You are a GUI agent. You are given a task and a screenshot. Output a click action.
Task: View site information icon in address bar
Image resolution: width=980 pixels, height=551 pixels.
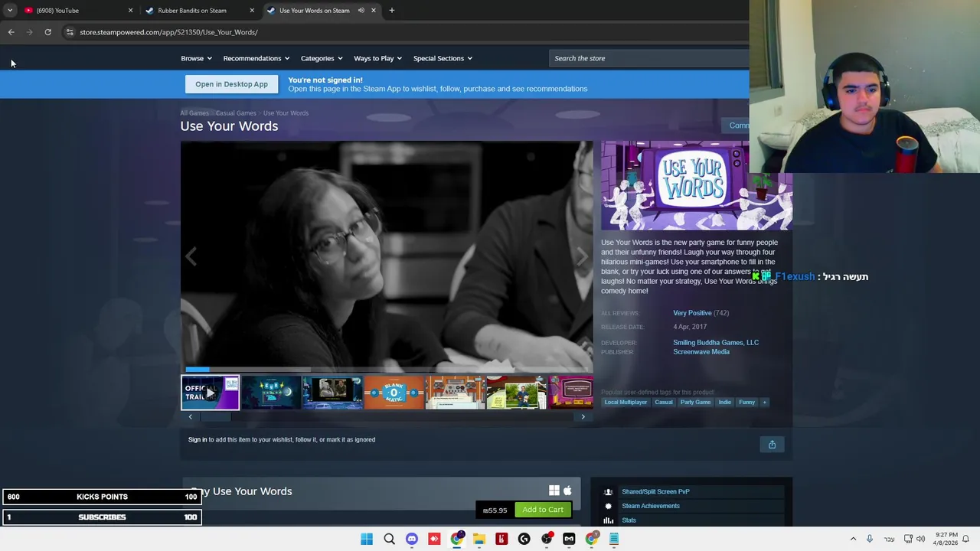tap(70, 32)
